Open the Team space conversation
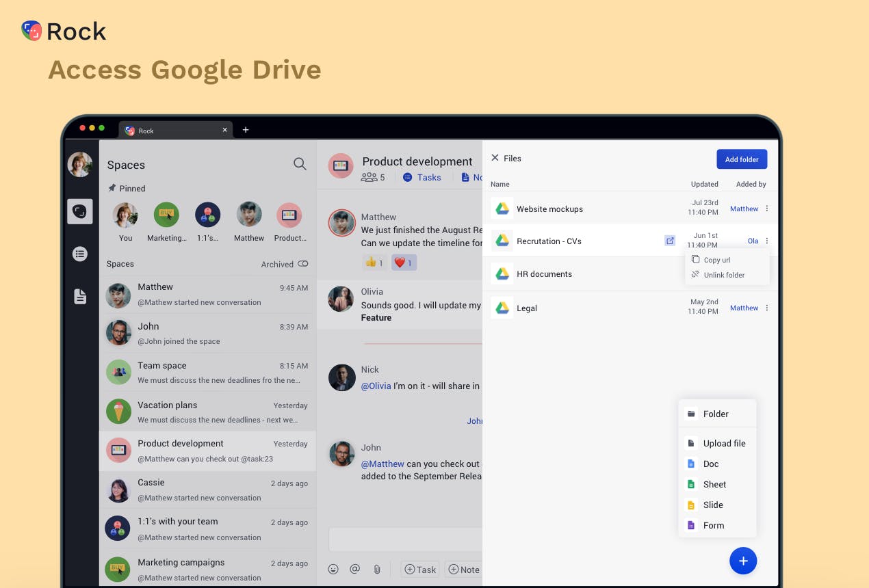 207,372
